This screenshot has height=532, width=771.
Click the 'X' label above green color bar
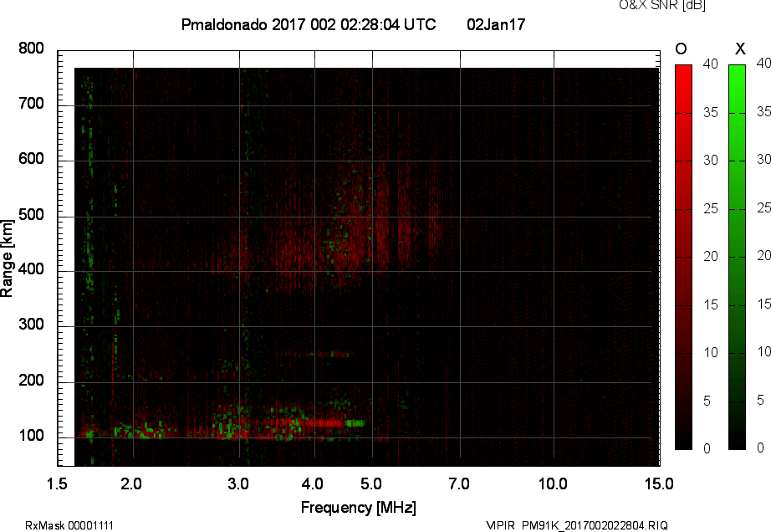739,49
